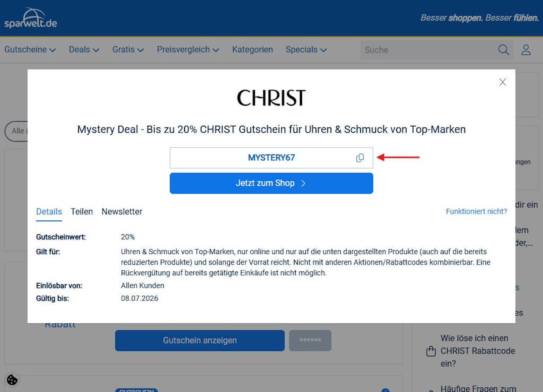Go to Kategorien in navigation
This screenshot has width=543, height=392.
(x=252, y=50)
